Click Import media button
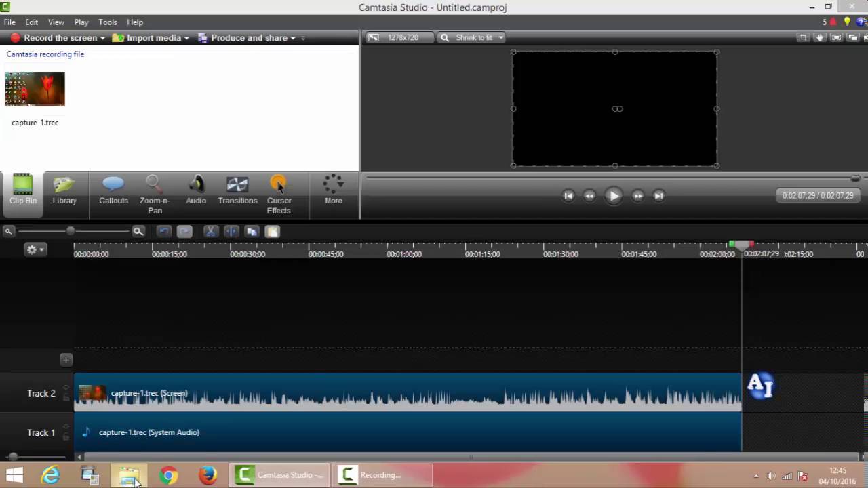Screen dimensions: 868x488 tap(147, 38)
